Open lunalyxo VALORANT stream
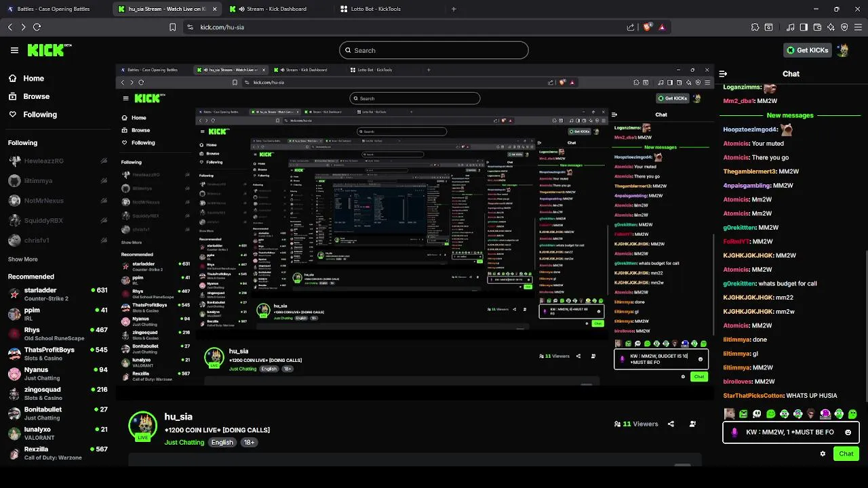 57,433
